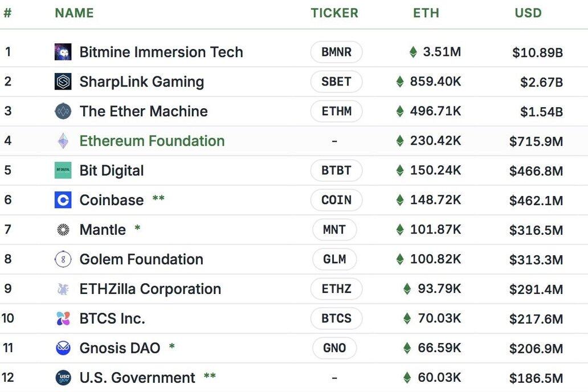Click the Coinbase blue logo icon
588x392 pixels.
pos(63,200)
